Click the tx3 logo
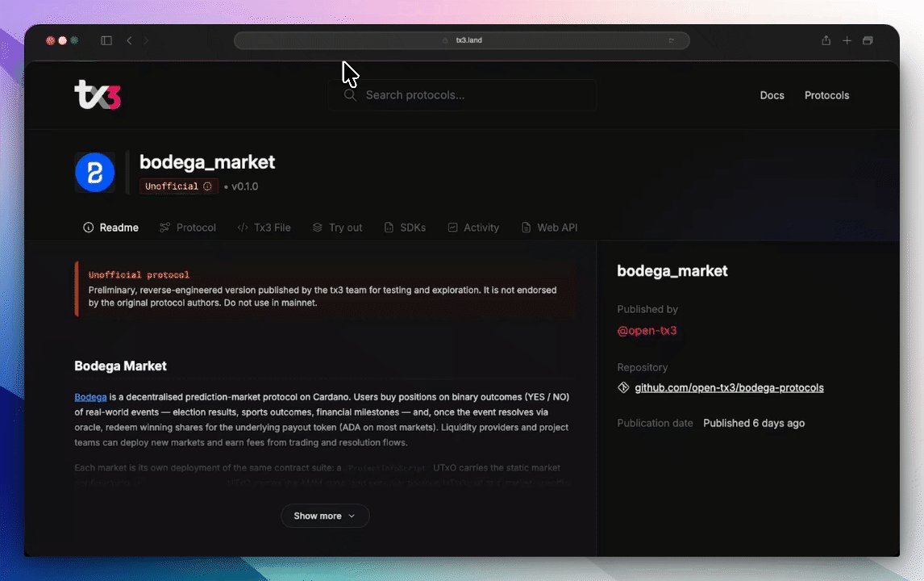 tap(98, 95)
